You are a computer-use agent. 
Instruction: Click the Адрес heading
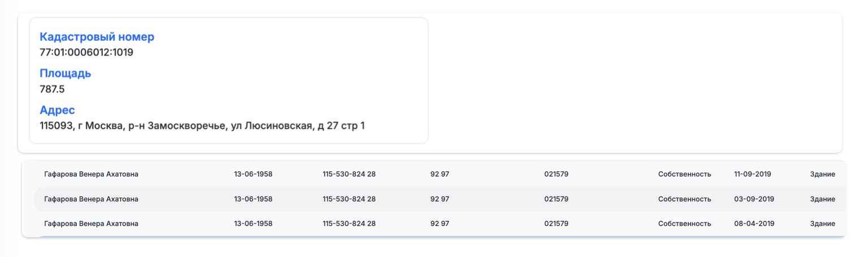57,110
